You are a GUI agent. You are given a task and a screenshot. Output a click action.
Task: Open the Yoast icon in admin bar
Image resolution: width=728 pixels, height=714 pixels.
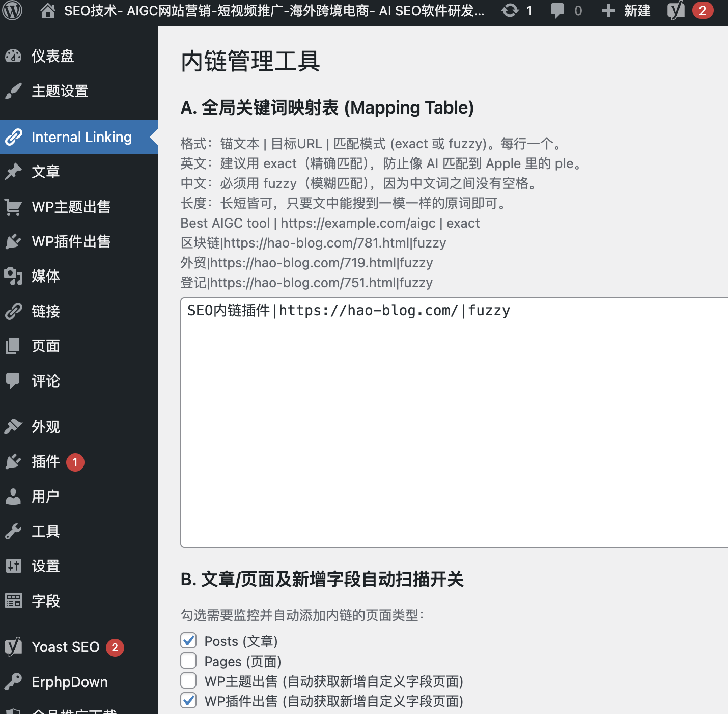[x=676, y=11]
